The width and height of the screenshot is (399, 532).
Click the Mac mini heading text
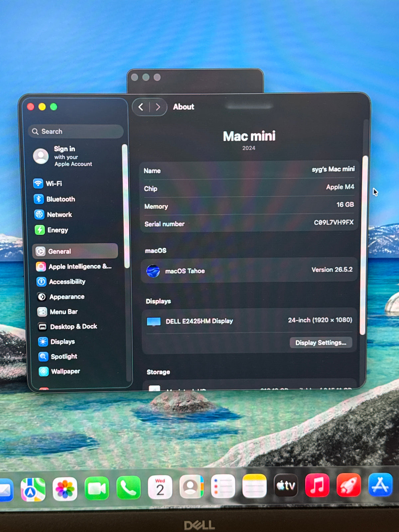(249, 136)
